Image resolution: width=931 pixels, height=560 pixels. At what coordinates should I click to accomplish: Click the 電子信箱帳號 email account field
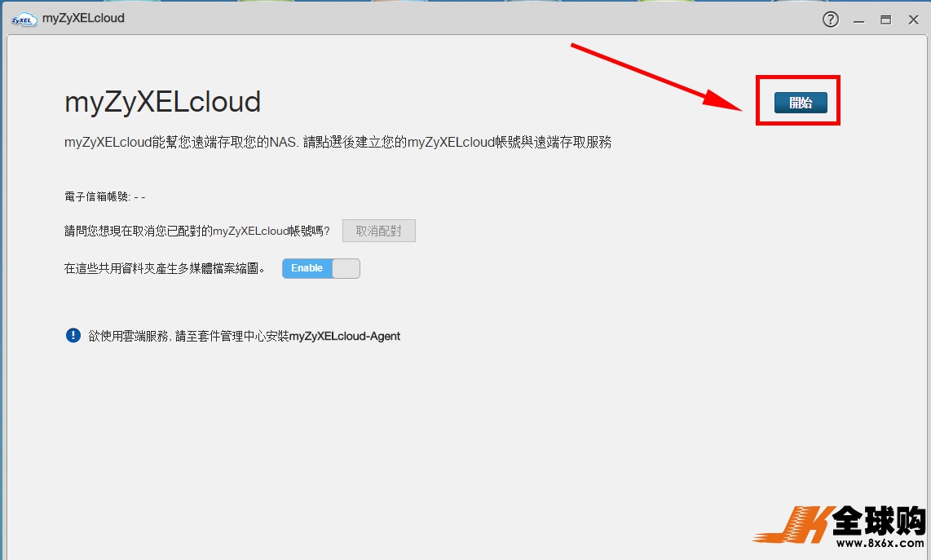tap(104, 196)
